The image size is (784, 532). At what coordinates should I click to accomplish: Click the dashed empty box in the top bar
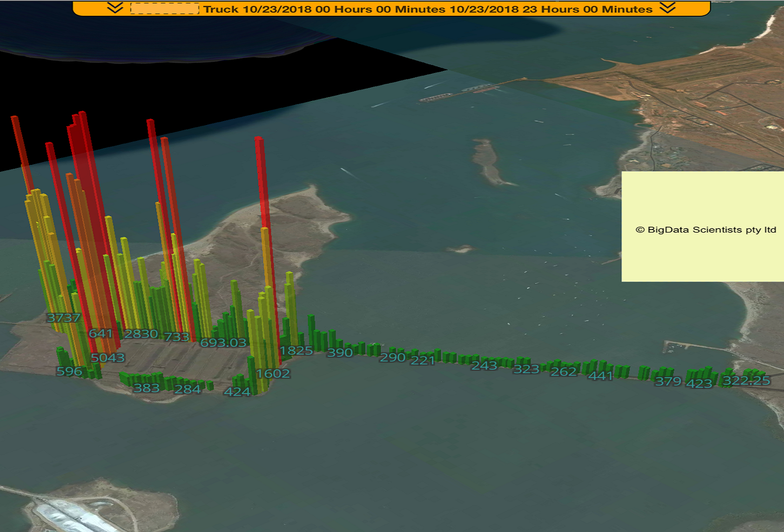165,9
